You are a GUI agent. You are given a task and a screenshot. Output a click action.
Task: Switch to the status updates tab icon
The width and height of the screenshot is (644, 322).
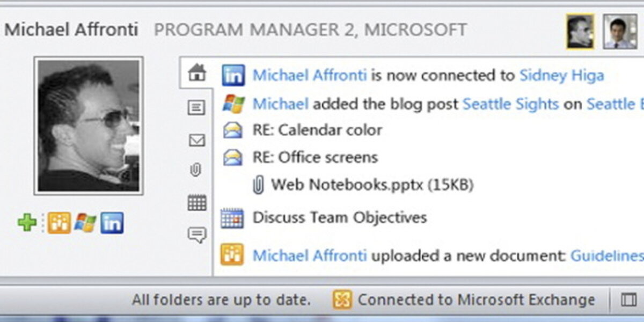pyautogui.click(x=197, y=108)
